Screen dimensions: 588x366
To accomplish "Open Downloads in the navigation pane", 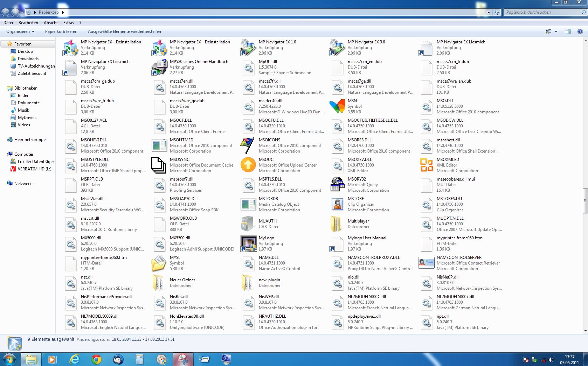I will pos(28,59).
